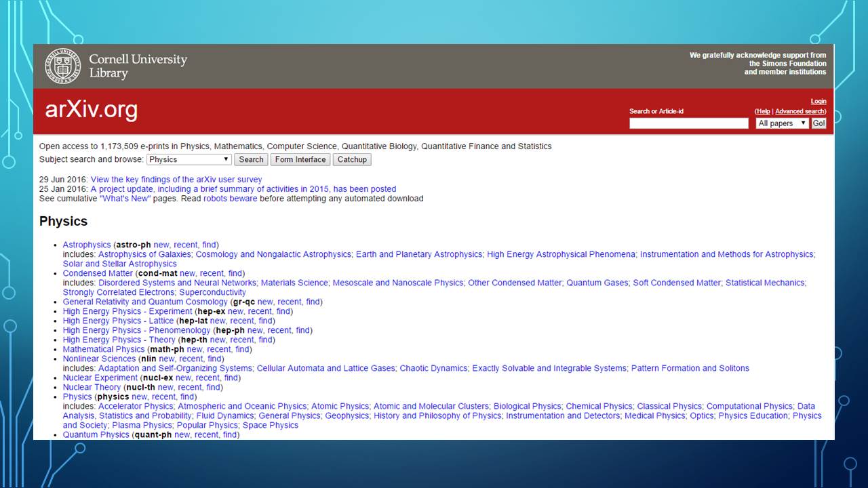This screenshot has width=868, height=488.
Task: Open the Nonlinear Sciences link
Action: click(x=100, y=359)
